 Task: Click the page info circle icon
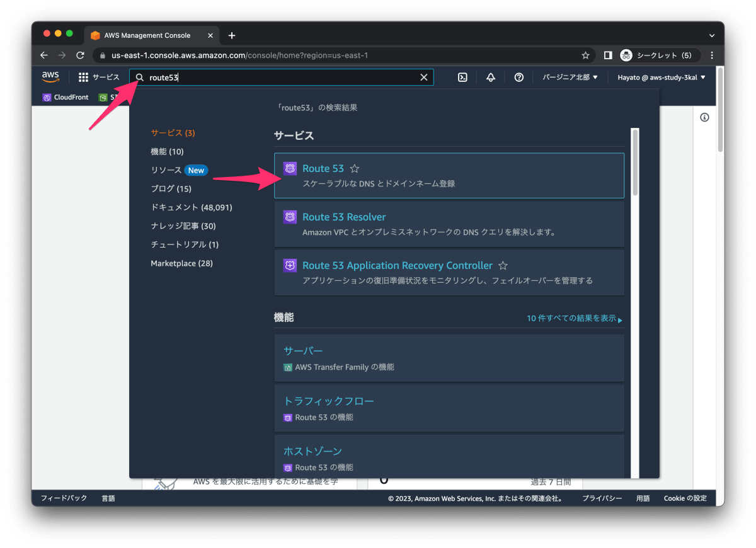(704, 117)
